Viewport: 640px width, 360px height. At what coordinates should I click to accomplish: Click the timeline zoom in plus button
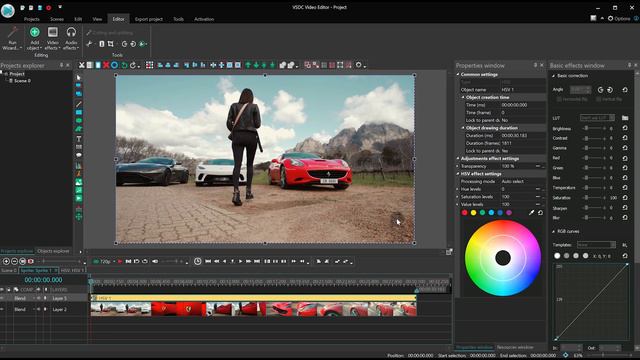click(x=6, y=261)
